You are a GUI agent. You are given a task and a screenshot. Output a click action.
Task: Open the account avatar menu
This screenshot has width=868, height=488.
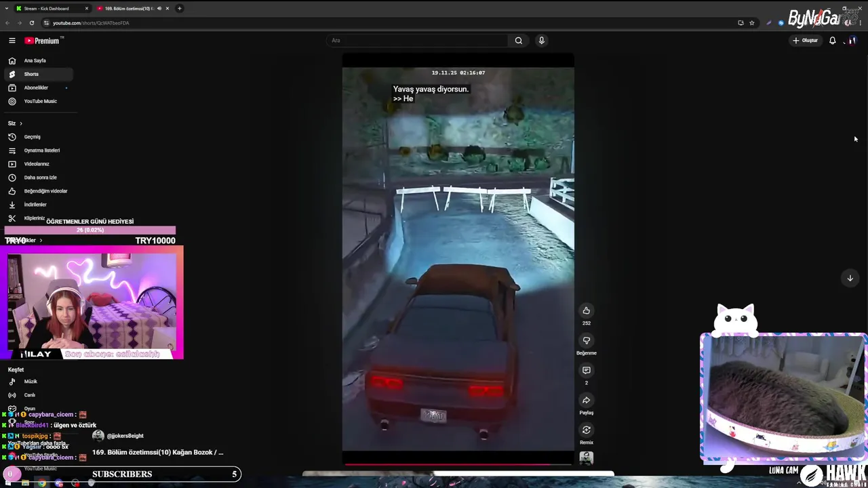coord(852,41)
